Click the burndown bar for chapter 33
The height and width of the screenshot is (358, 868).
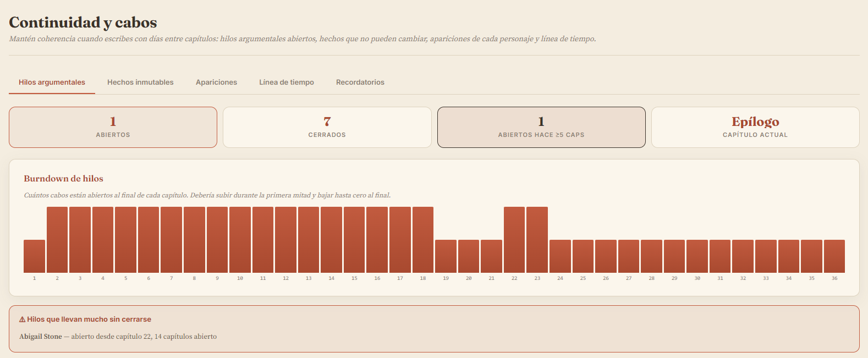coord(766,256)
